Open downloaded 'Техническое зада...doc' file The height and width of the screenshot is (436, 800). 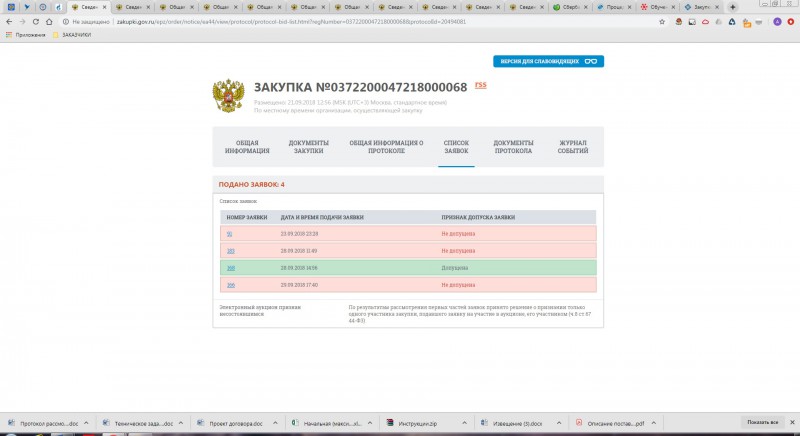coord(138,423)
